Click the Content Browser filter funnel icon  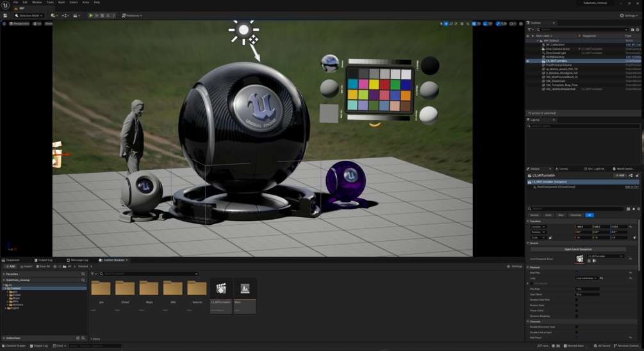pos(92,274)
